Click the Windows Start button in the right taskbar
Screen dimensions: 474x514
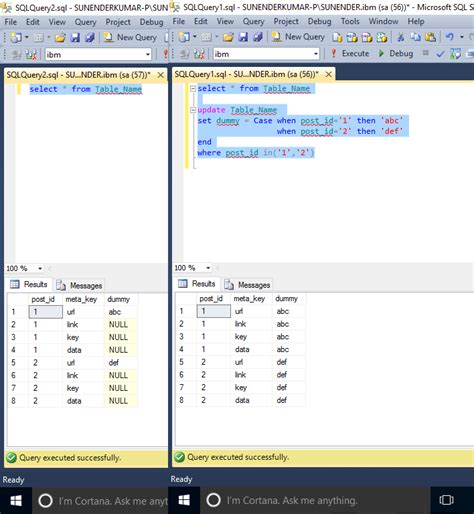click(184, 500)
